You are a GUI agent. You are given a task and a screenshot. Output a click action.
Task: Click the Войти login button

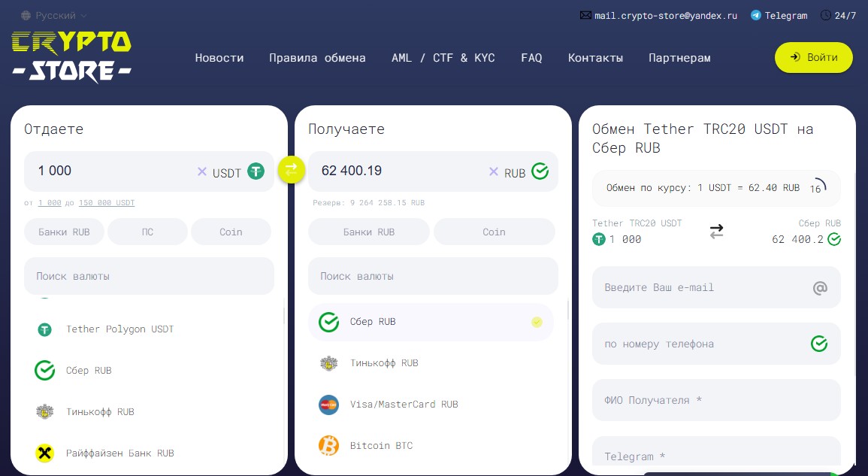(x=814, y=57)
